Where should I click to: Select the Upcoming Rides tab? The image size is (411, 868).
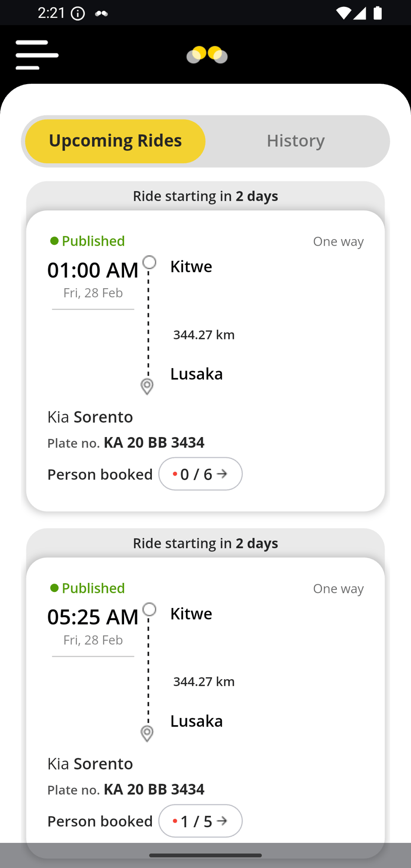point(115,141)
